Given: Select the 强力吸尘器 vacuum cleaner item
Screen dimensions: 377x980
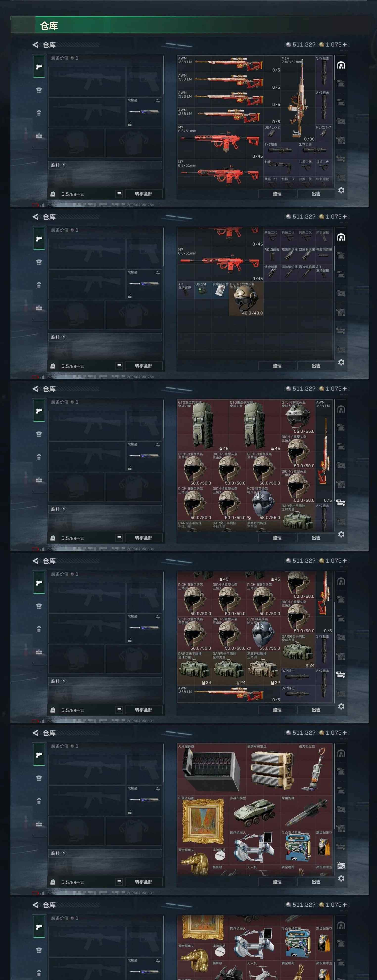Looking at the screenshot, I should (315, 769).
